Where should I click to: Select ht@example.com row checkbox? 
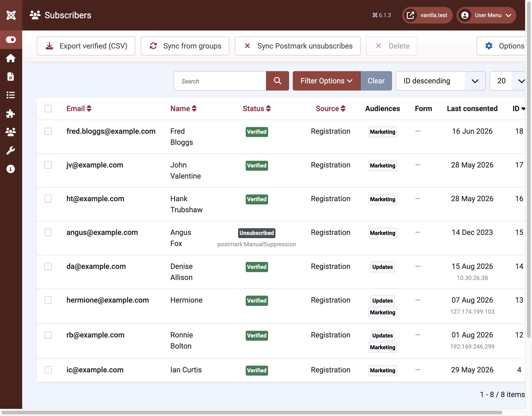click(48, 199)
